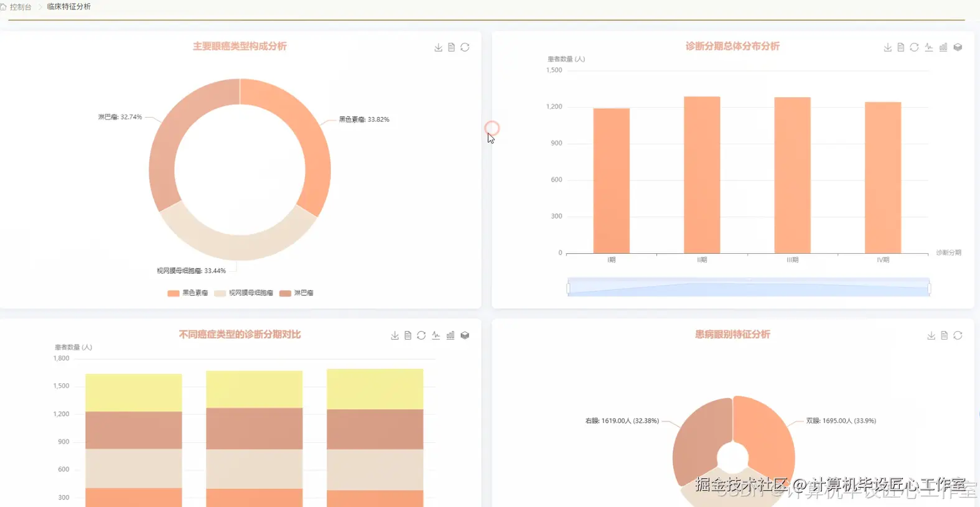This screenshot has height=507, width=980.
Task: Select the IV期 bar in staging chart
Action: (x=883, y=177)
